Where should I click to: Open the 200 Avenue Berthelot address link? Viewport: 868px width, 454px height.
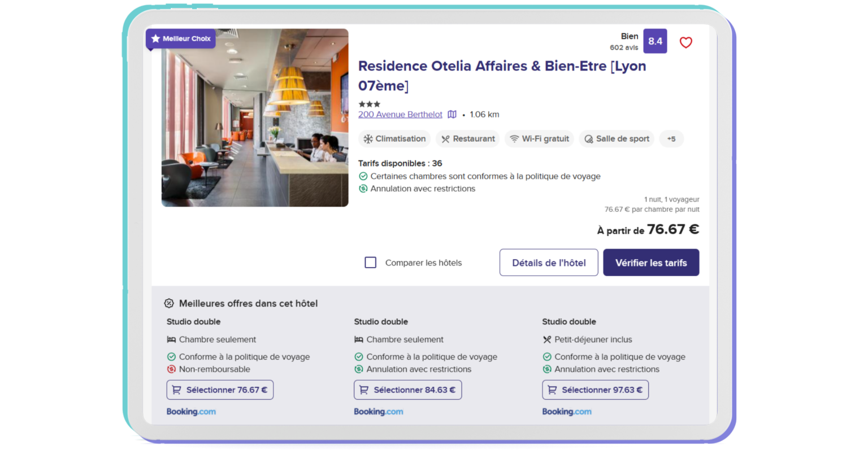(x=400, y=115)
